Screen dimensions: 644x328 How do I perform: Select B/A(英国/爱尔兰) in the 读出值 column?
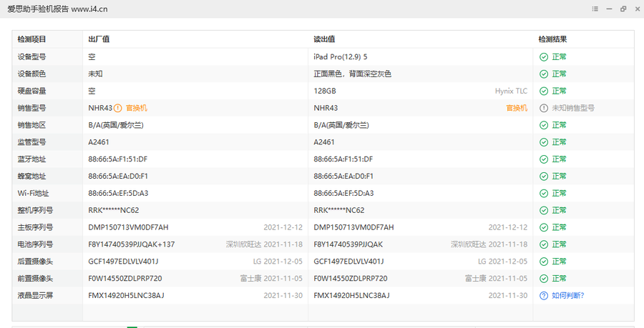pos(341,125)
